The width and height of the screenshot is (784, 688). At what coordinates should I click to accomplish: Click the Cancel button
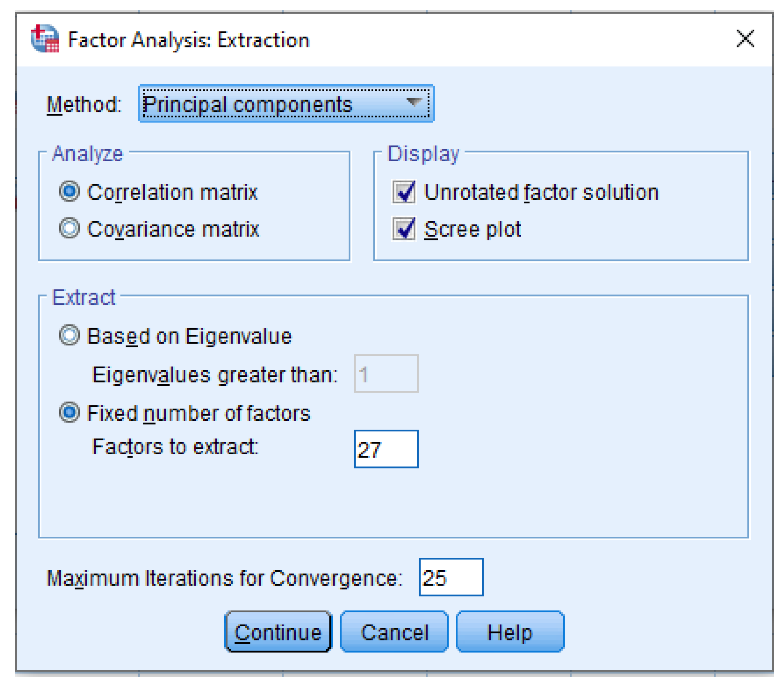[394, 632]
